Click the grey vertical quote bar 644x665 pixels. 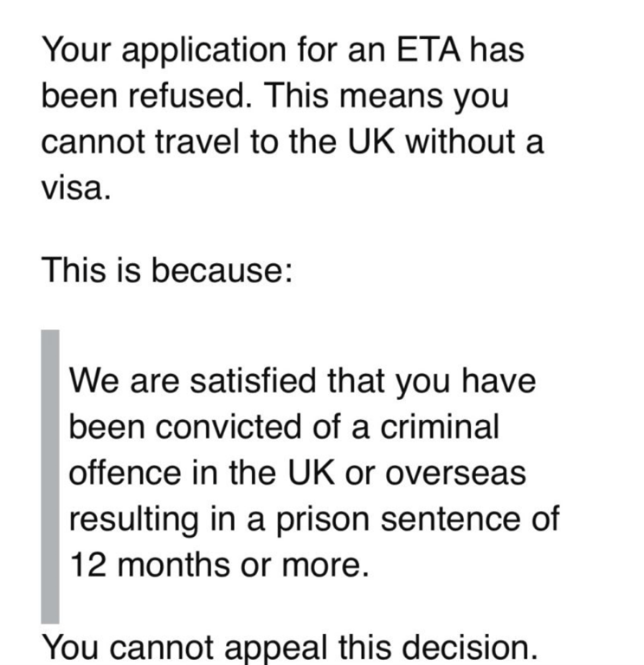(x=51, y=475)
